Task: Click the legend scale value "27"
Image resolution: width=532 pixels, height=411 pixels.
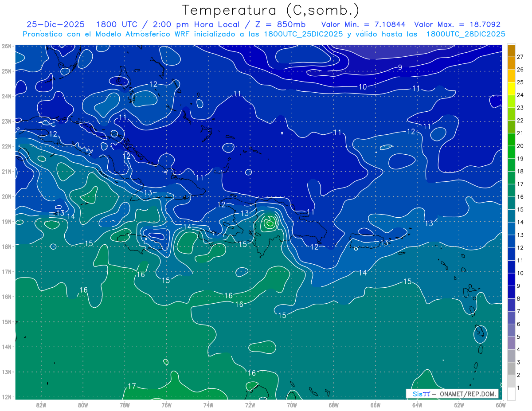Action: [520, 57]
